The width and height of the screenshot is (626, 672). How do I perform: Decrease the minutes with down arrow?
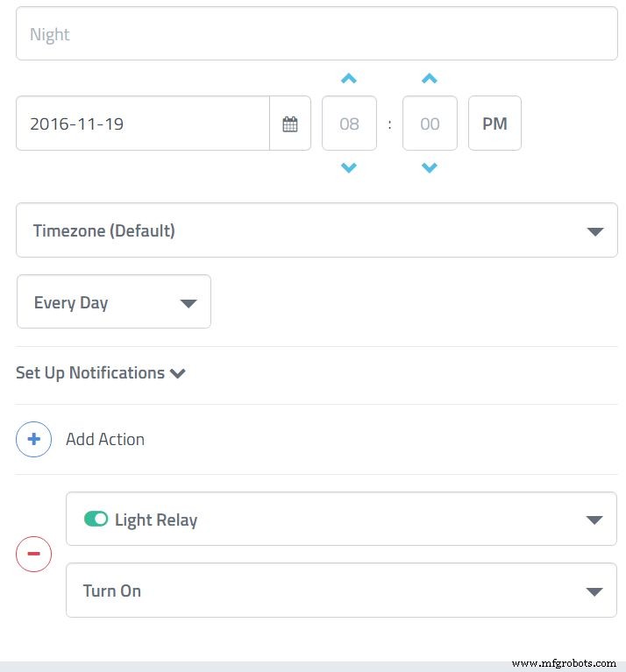click(x=429, y=167)
